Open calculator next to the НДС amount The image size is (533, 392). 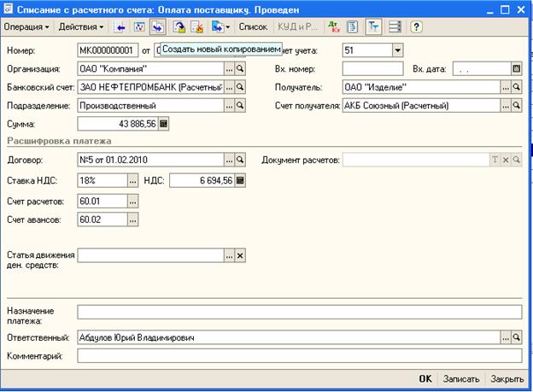(x=240, y=180)
